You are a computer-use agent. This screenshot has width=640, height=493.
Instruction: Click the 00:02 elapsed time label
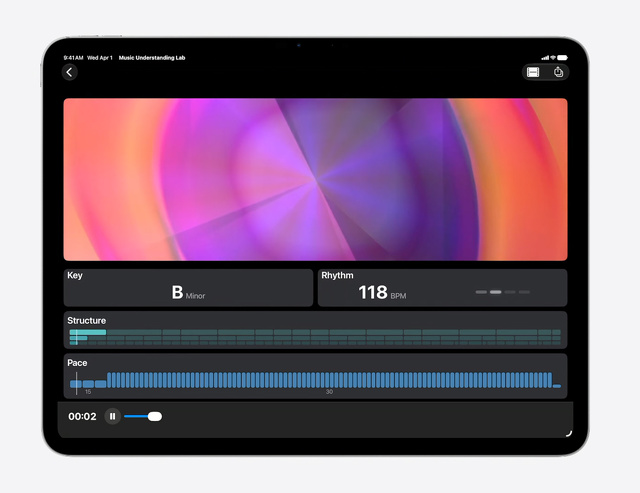pos(82,416)
